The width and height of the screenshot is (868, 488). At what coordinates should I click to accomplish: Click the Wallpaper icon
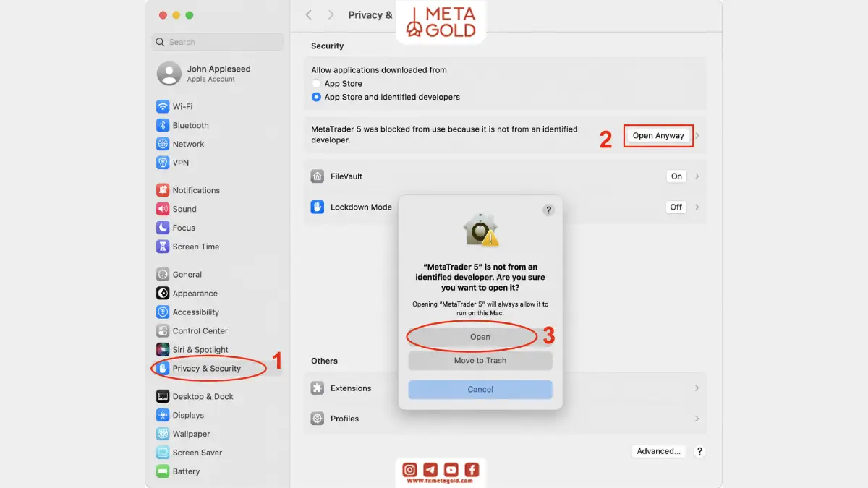[x=163, y=434]
